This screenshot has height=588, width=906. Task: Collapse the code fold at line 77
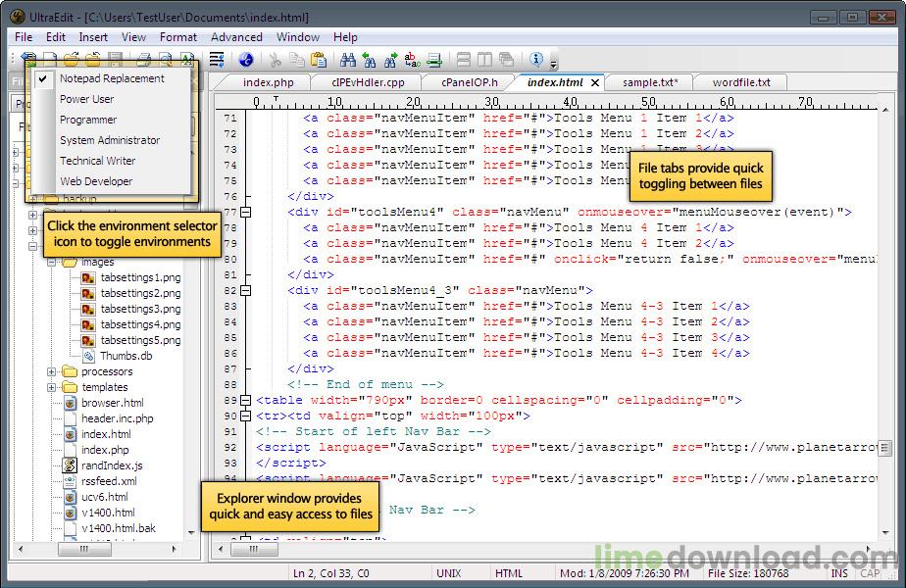[245, 212]
